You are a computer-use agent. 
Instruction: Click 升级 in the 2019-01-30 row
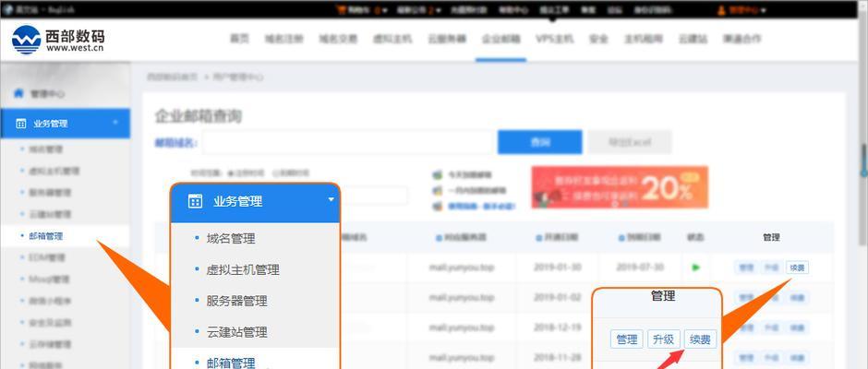772,268
